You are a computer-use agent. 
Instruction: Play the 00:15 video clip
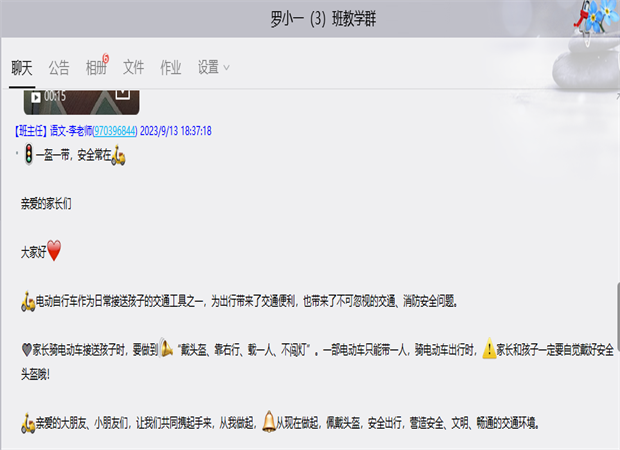[36, 97]
